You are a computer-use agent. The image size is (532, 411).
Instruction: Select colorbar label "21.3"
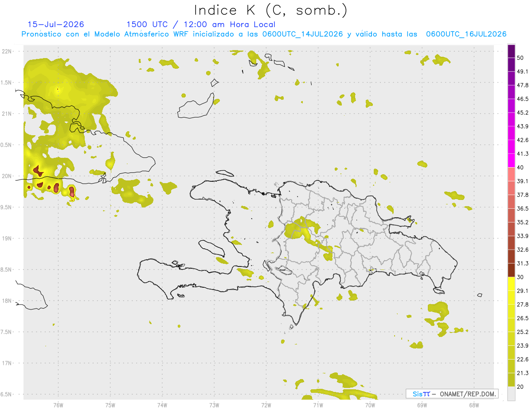523,373
